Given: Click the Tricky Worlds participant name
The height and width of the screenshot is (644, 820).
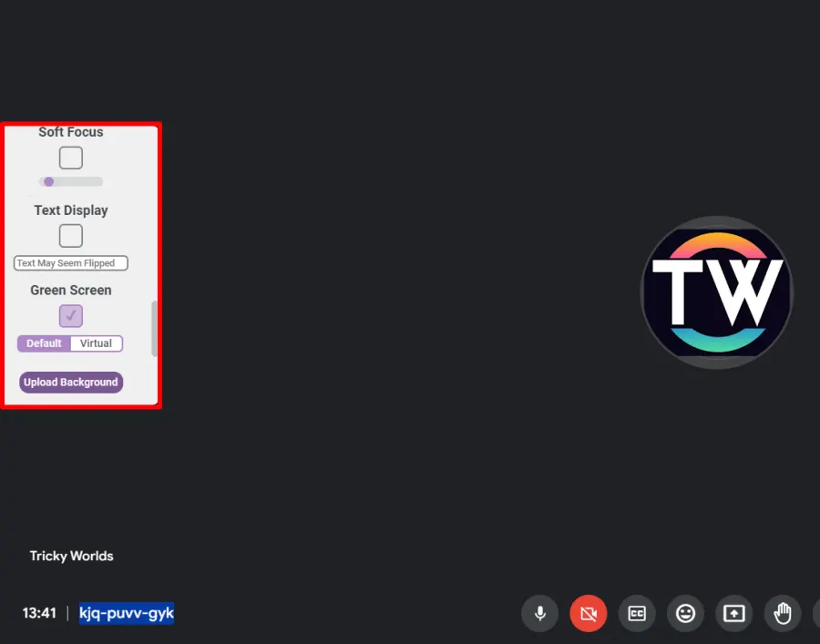Looking at the screenshot, I should point(71,556).
